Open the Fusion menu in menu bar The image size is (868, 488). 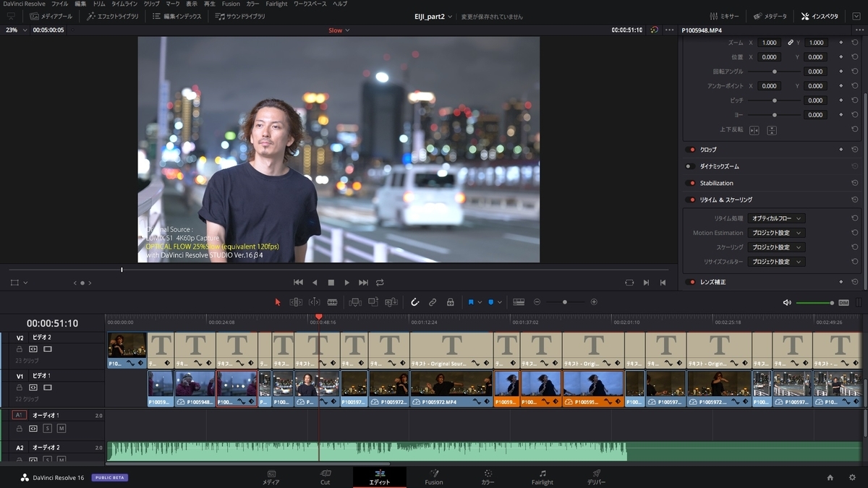pyautogui.click(x=231, y=4)
